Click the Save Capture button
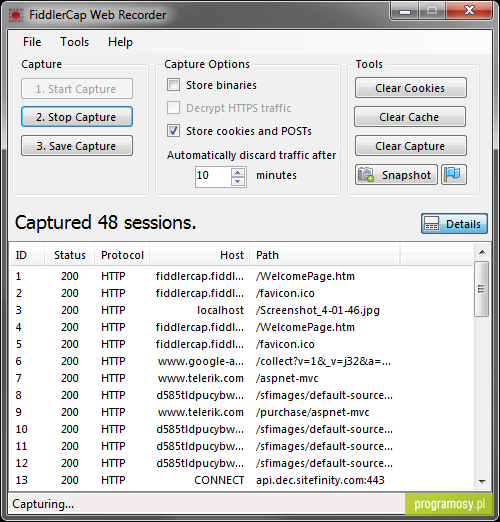Screen dimensions: 500x522 coord(77,146)
